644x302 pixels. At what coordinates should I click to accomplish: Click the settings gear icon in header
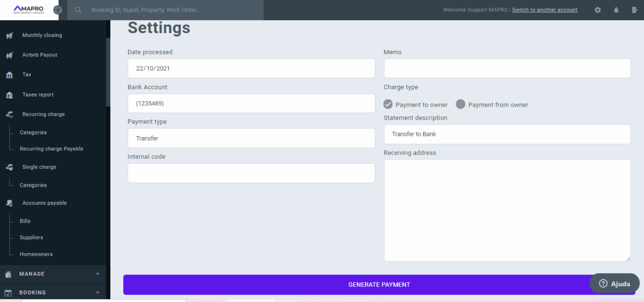point(597,10)
